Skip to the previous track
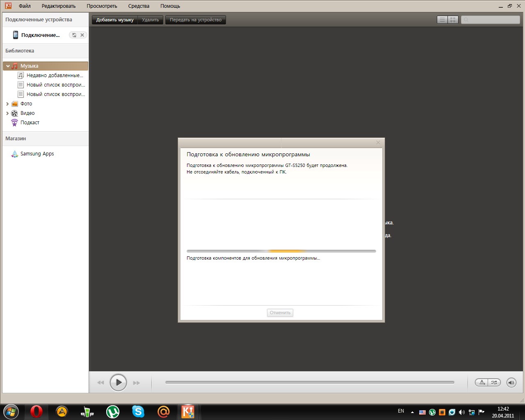525x420 pixels. (x=101, y=383)
